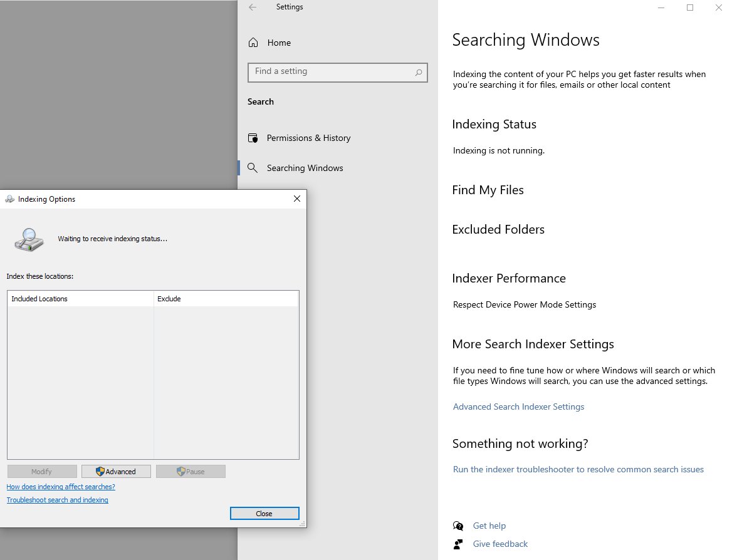The width and height of the screenshot is (732, 560).
Task: Open Permissions & History page
Action: (308, 138)
